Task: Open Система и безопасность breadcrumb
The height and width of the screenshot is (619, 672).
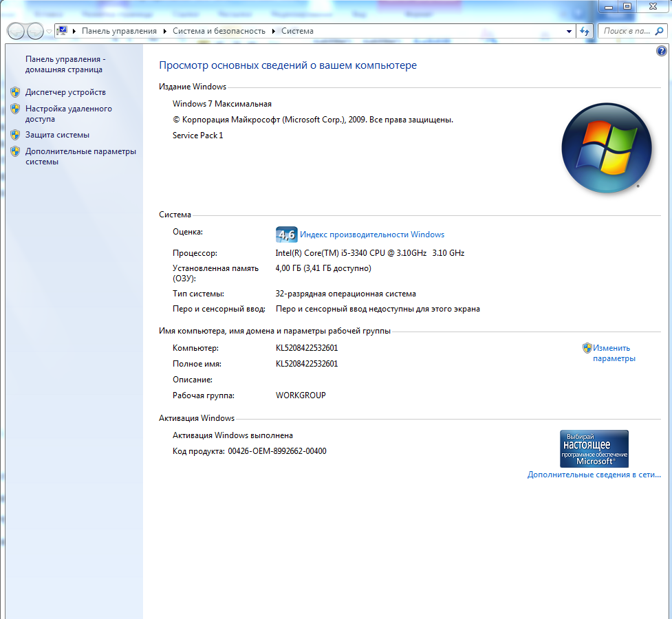Action: 219,31
